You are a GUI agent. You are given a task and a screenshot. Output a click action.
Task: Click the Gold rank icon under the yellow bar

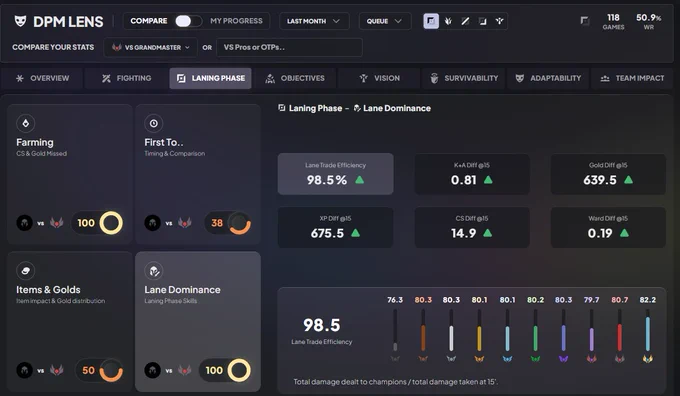click(479, 359)
